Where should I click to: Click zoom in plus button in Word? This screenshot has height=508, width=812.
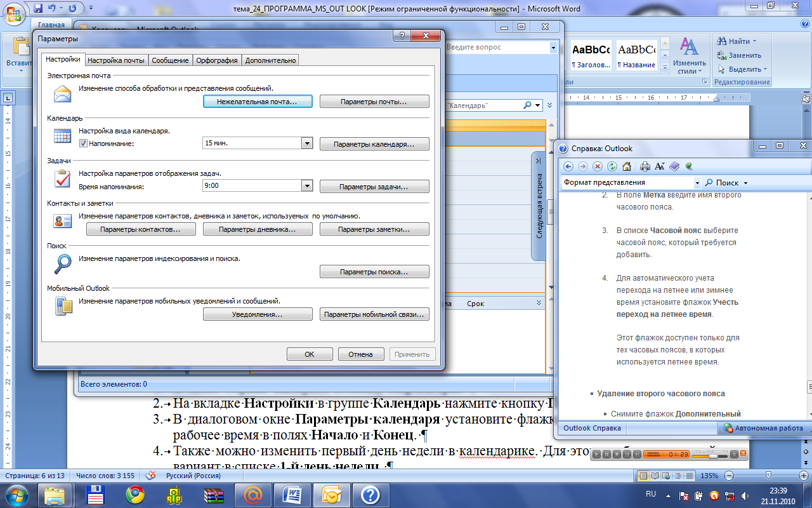click(x=802, y=476)
